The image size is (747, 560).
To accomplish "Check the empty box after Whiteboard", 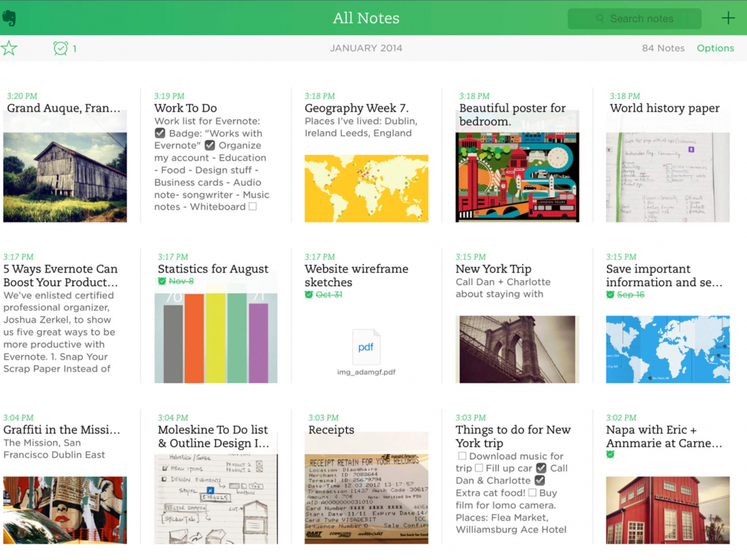I will (x=253, y=207).
